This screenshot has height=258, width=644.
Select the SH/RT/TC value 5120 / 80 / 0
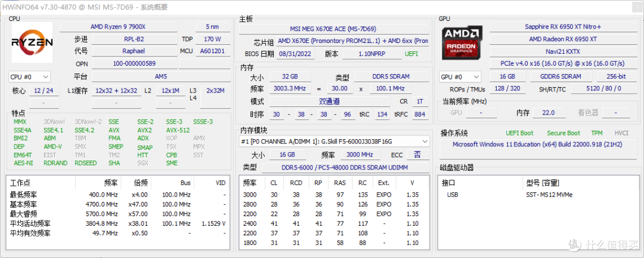click(x=603, y=88)
